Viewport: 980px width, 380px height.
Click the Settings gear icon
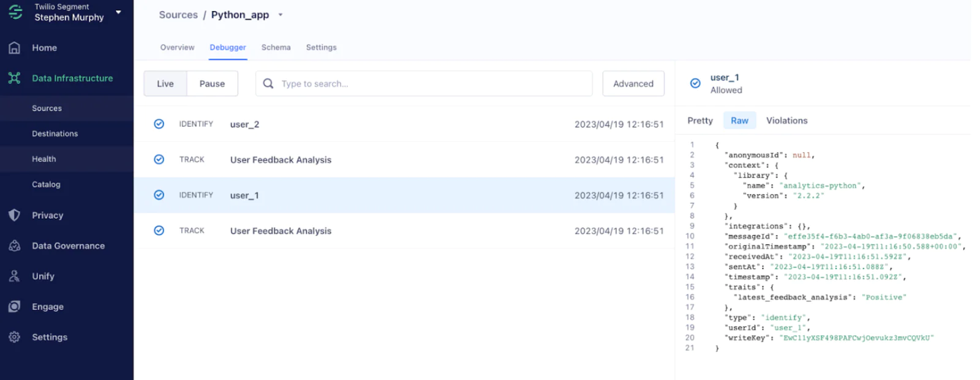(15, 337)
